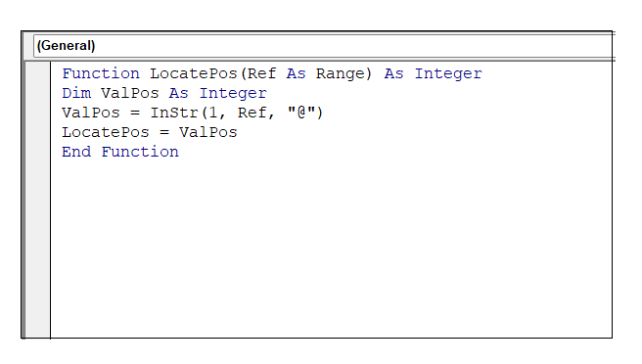Image resolution: width=642 pixels, height=364 pixels.
Task: Click Integer in the Dim statement
Action: [x=233, y=93]
